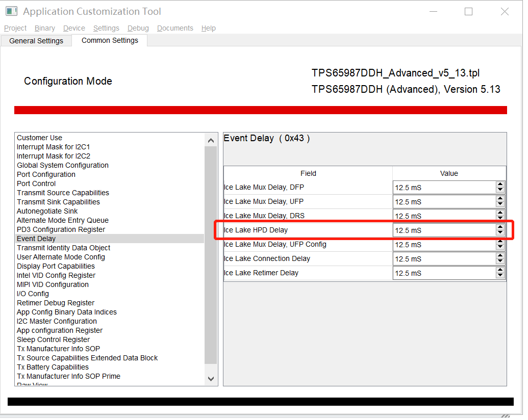Click the Field column header
The width and height of the screenshot is (528, 420).
[x=308, y=173]
